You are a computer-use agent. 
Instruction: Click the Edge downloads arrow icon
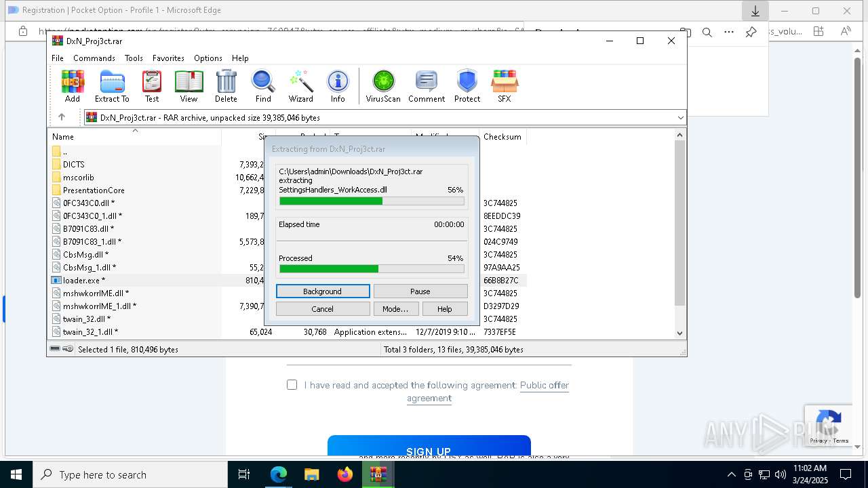[x=755, y=11]
